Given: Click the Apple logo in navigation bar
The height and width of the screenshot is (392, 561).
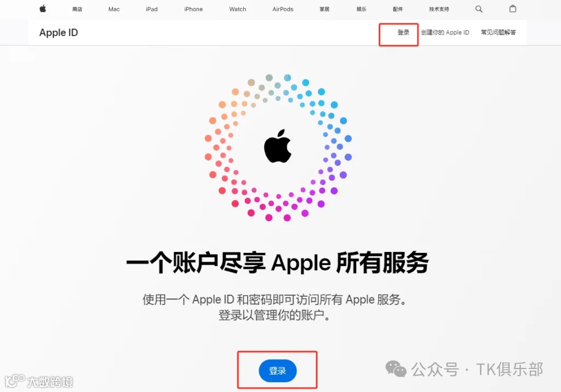Looking at the screenshot, I should pyautogui.click(x=43, y=9).
